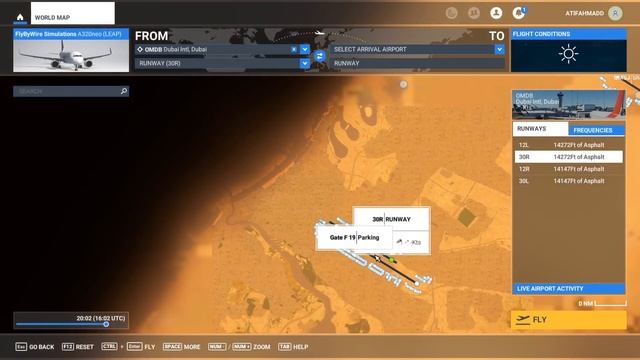The image size is (640, 360).
Task: Click the 30R RUNWAY map label
Action: coord(391,219)
